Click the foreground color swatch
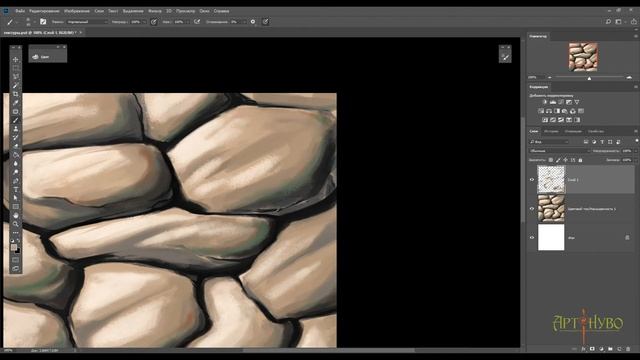The width and height of the screenshot is (640, 360). pyautogui.click(x=14, y=247)
